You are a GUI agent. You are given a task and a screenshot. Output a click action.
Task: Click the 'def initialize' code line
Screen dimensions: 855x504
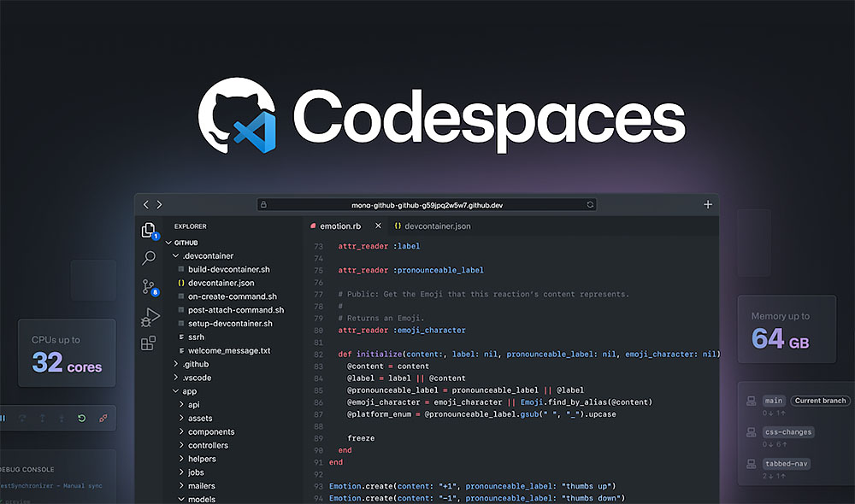point(528,355)
